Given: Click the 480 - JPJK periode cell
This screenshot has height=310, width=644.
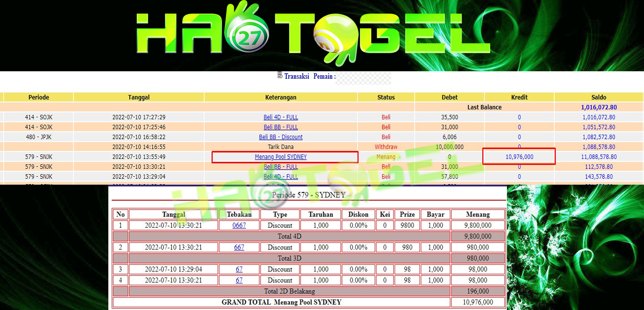Looking at the screenshot, I should [x=39, y=137].
